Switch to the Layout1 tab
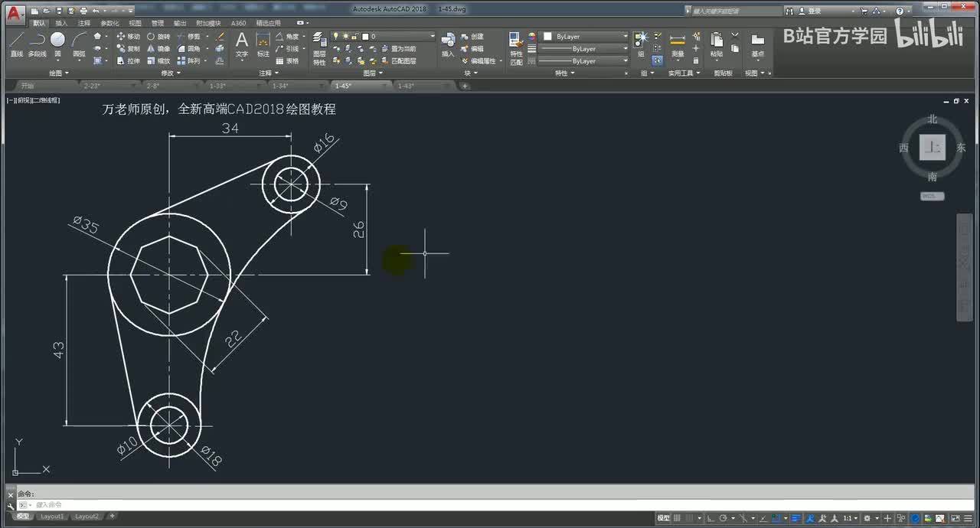980x528 pixels. tap(53, 517)
